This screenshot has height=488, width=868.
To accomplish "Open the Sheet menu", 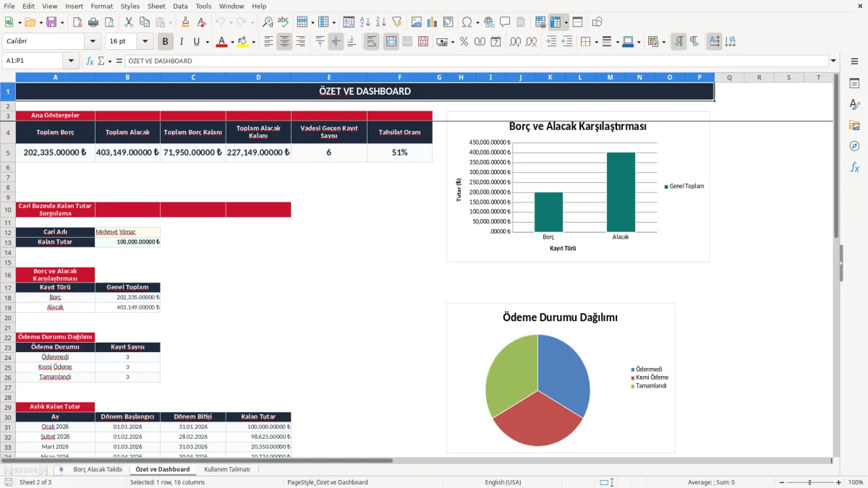I will [156, 6].
